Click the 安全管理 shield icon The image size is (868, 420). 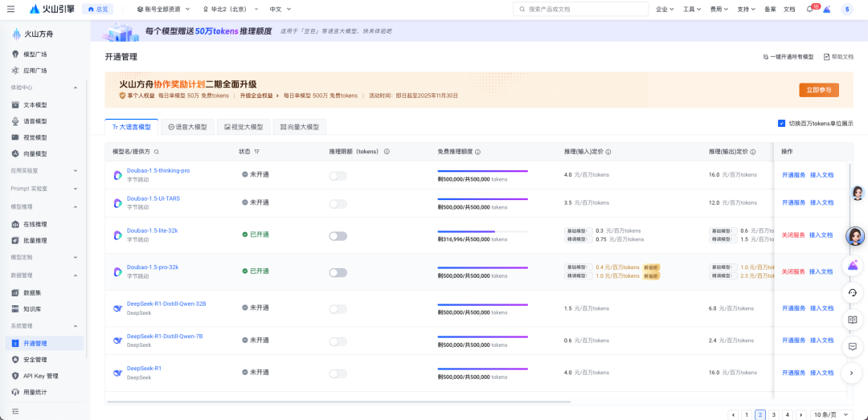[x=15, y=360]
